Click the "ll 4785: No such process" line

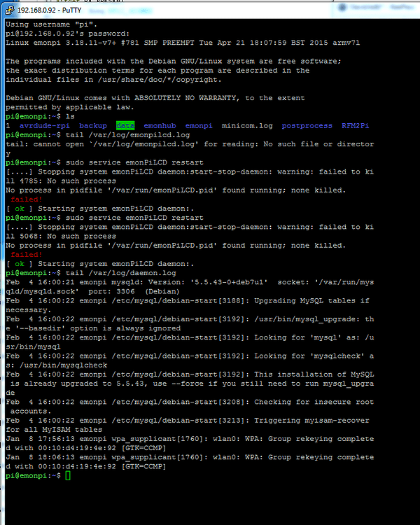[x=61, y=181]
